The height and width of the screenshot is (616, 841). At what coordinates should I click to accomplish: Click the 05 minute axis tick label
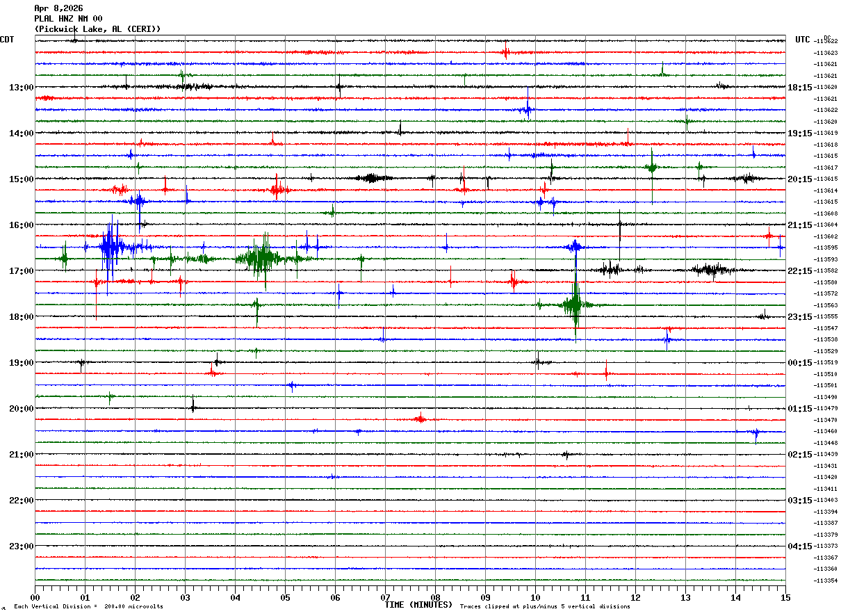(x=285, y=598)
